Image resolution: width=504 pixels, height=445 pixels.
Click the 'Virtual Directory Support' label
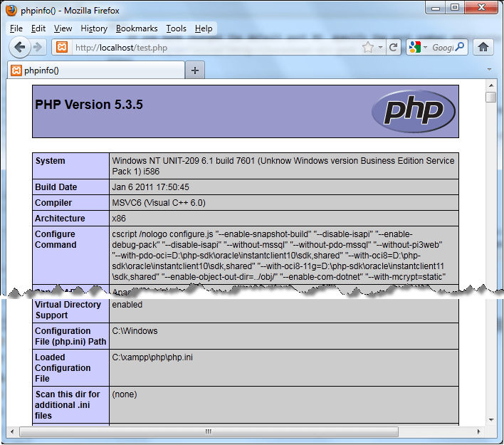[68, 310]
